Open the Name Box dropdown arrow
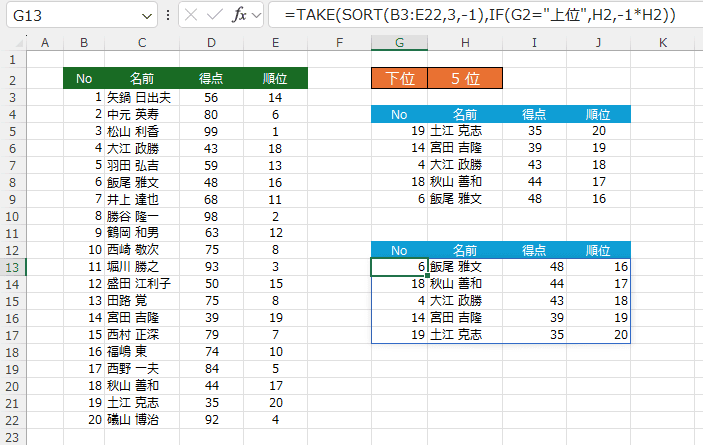The height and width of the screenshot is (445, 703). [x=147, y=16]
